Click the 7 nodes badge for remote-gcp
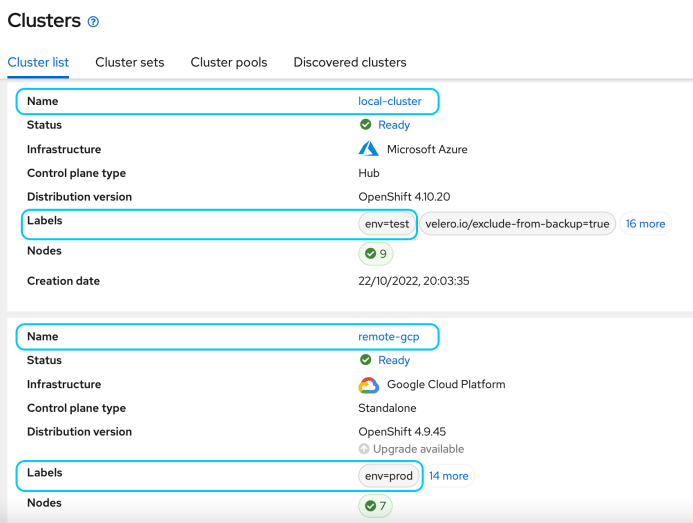Image resolution: width=693 pixels, height=523 pixels. coord(375,506)
